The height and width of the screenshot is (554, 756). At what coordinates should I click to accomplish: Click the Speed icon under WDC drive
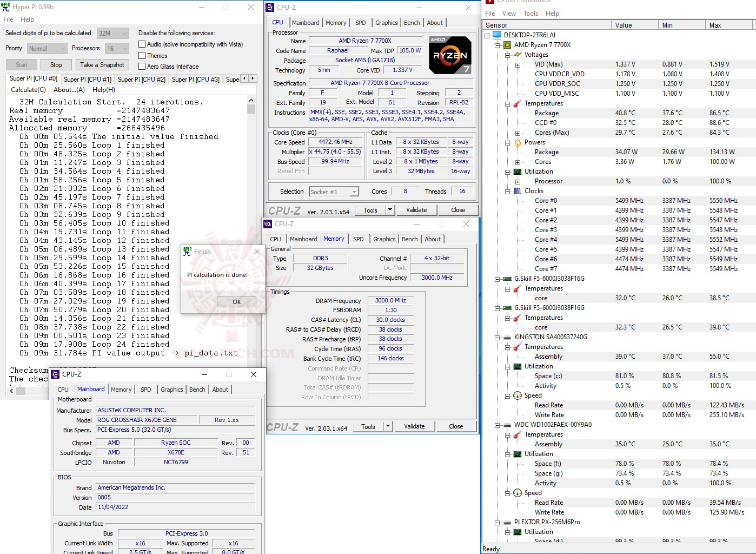(x=518, y=493)
